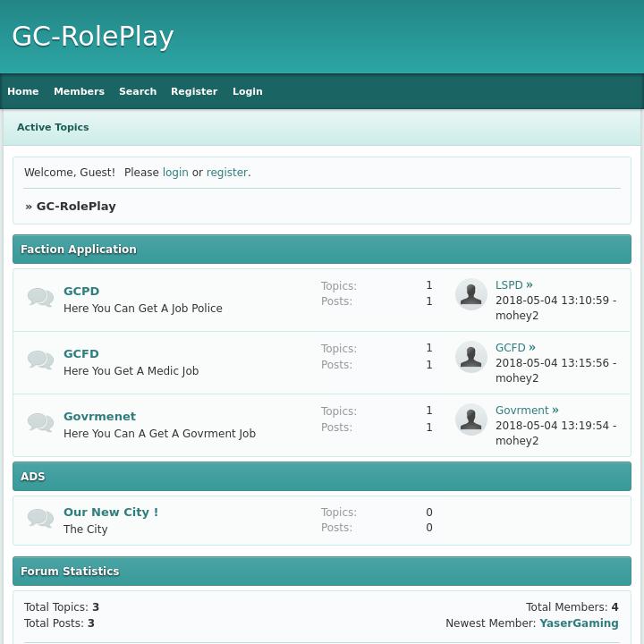Click the avatar beside the GCFD post
Viewport: 644px width, 644px height.
pyautogui.click(x=471, y=357)
